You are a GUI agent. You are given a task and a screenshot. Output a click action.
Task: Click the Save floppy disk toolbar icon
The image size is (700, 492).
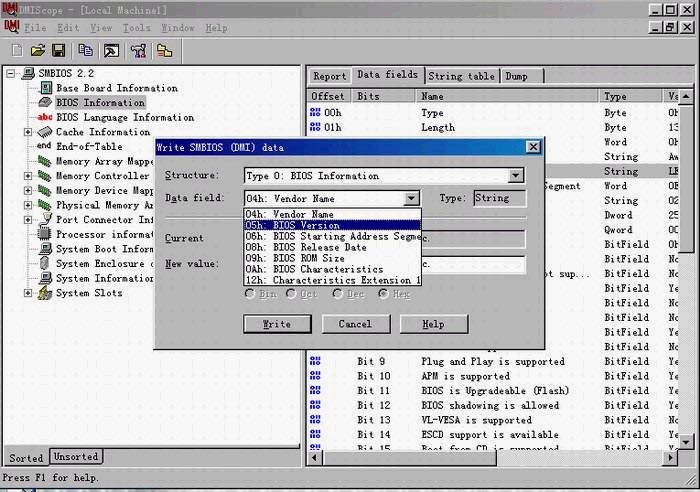(x=58, y=50)
